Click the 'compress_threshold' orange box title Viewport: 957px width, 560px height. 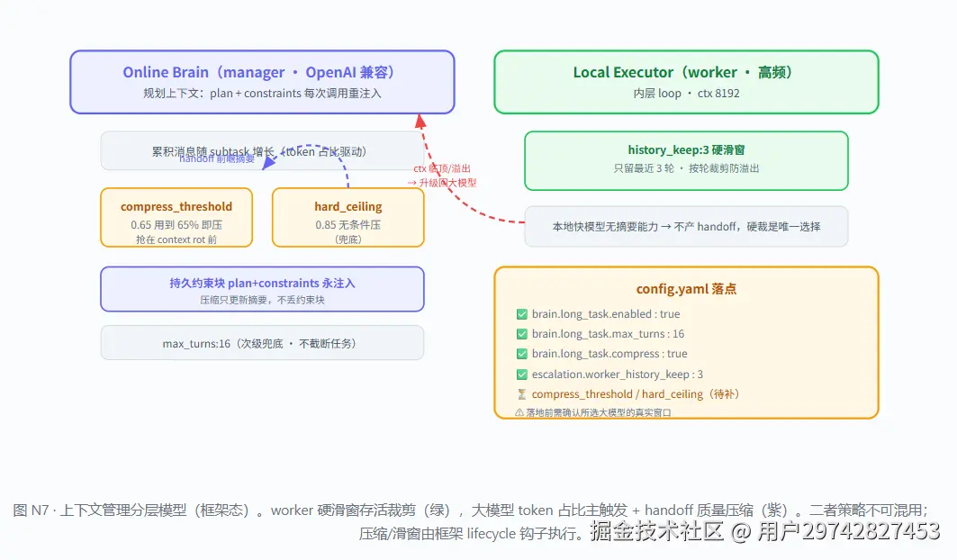176,206
